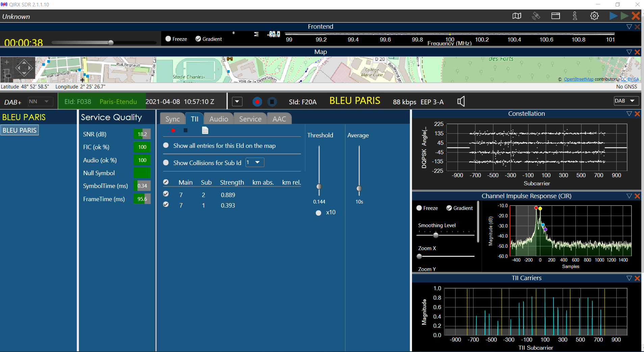Toggle Gradient in the Frontend panel
Viewport: 644px width, 352px height.
point(198,39)
